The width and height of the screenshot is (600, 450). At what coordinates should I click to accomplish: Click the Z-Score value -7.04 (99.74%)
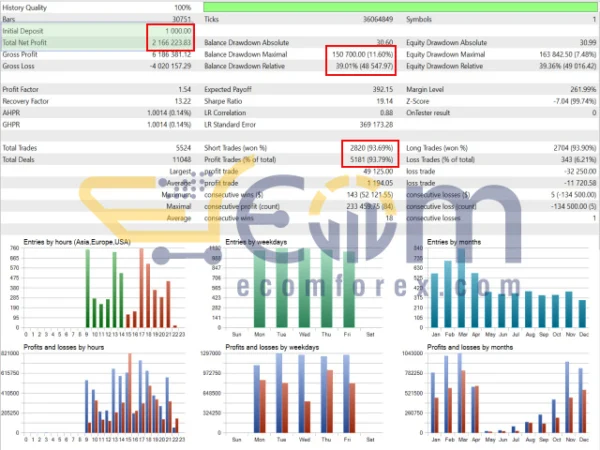coord(575,101)
